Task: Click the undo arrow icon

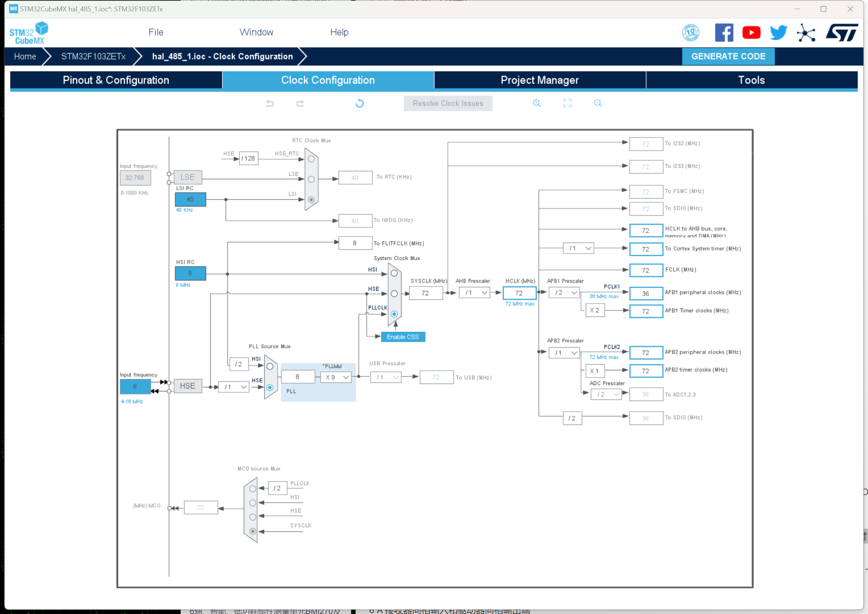Action: 270,103
